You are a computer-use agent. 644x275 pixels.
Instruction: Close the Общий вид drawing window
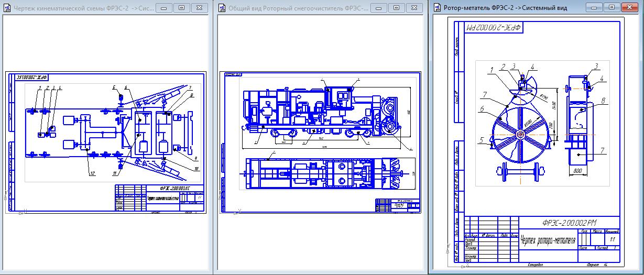pyautogui.click(x=413, y=8)
